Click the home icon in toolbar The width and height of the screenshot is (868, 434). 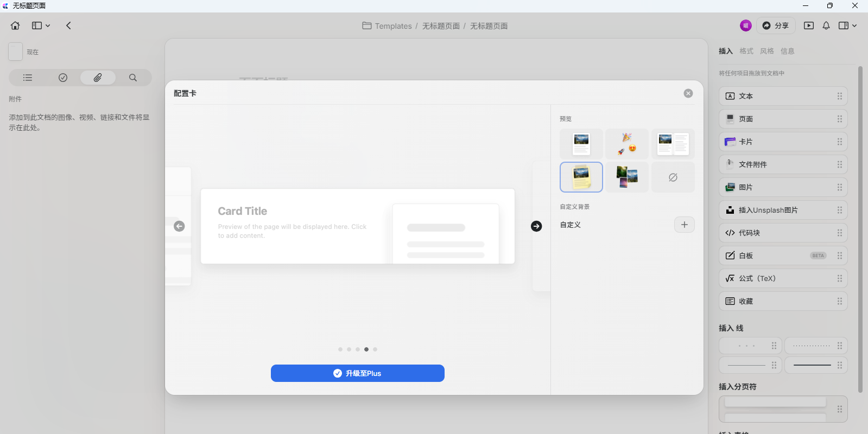coord(15,25)
